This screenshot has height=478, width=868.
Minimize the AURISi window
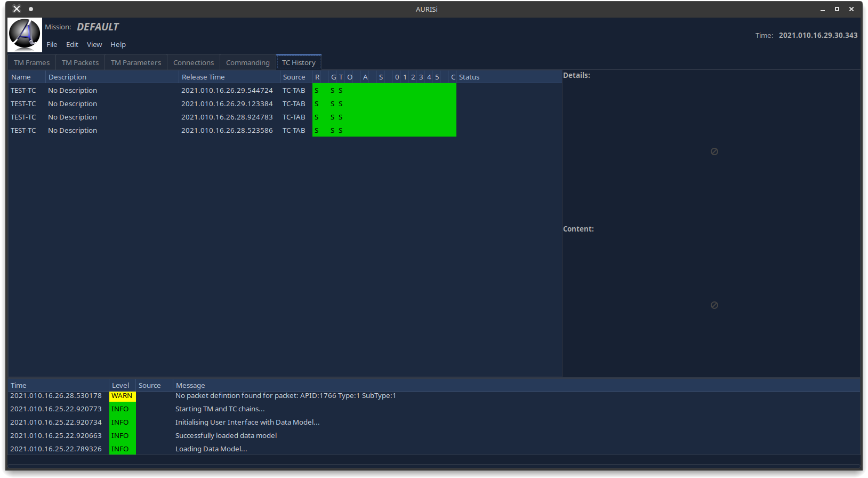coord(823,9)
